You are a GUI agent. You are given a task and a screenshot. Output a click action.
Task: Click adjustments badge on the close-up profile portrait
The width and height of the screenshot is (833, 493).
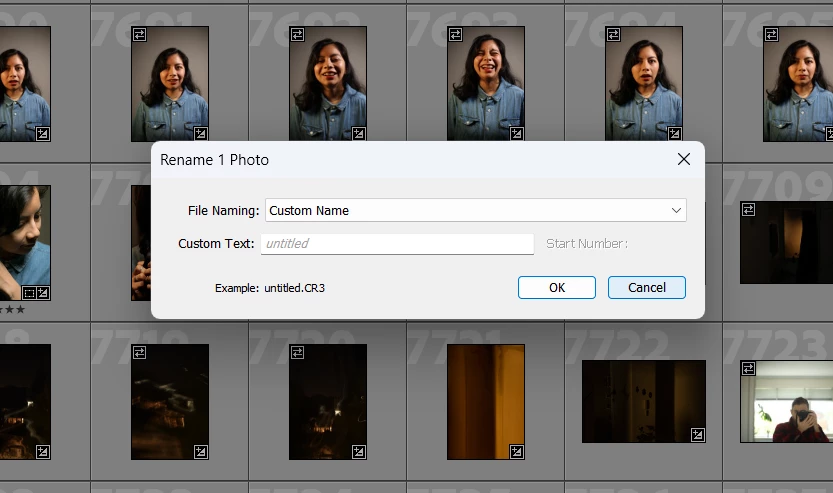43,293
